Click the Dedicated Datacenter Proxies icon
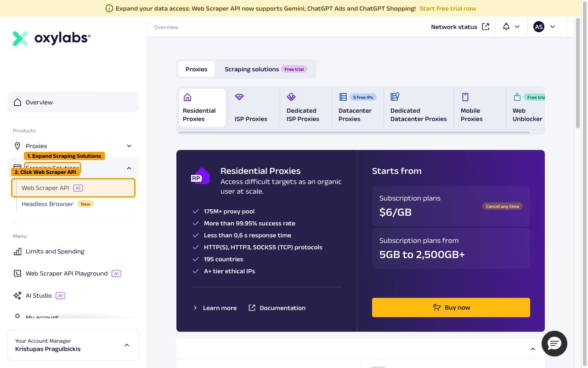The width and height of the screenshot is (588, 368). [395, 97]
